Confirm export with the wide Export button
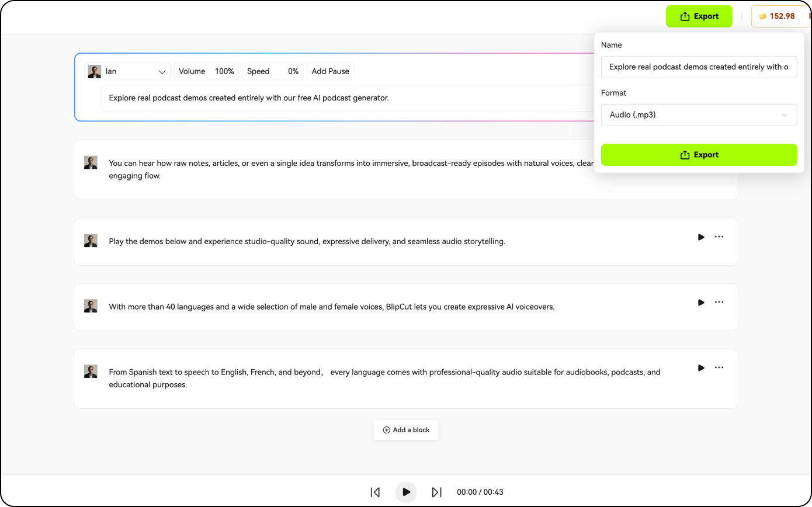The height and width of the screenshot is (507, 812). (699, 155)
